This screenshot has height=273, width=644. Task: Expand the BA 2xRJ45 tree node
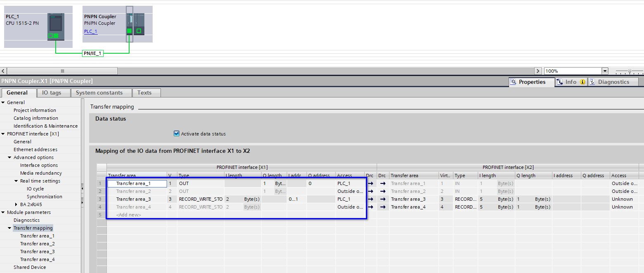[17, 204]
